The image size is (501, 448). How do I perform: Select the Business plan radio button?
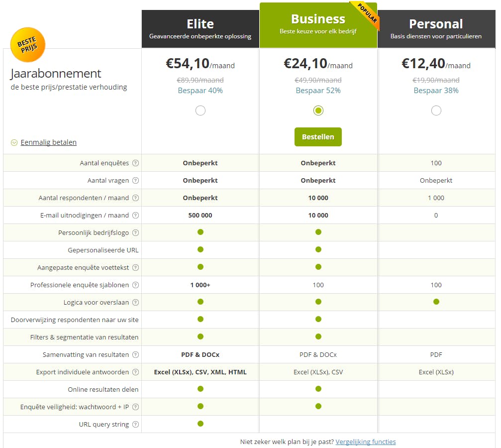(x=318, y=111)
